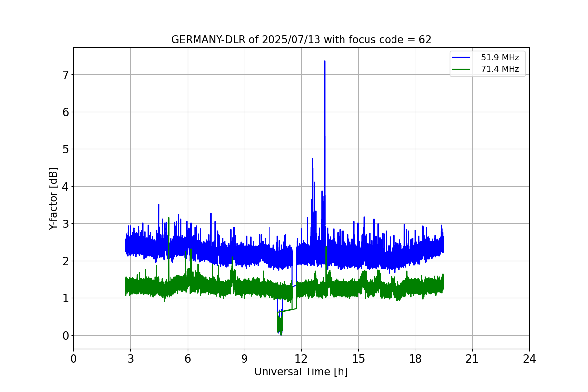The width and height of the screenshot is (588, 392).
Task: Click the green line sample in legend
Action: (x=462, y=69)
